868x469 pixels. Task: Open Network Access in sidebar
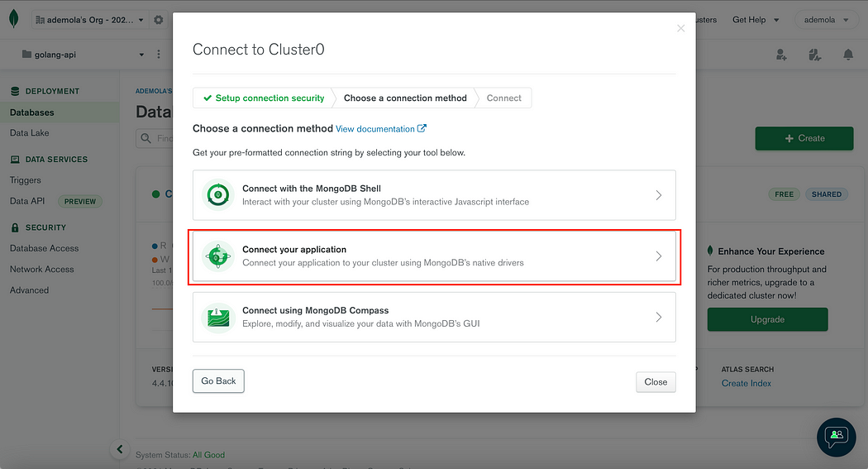pos(41,269)
